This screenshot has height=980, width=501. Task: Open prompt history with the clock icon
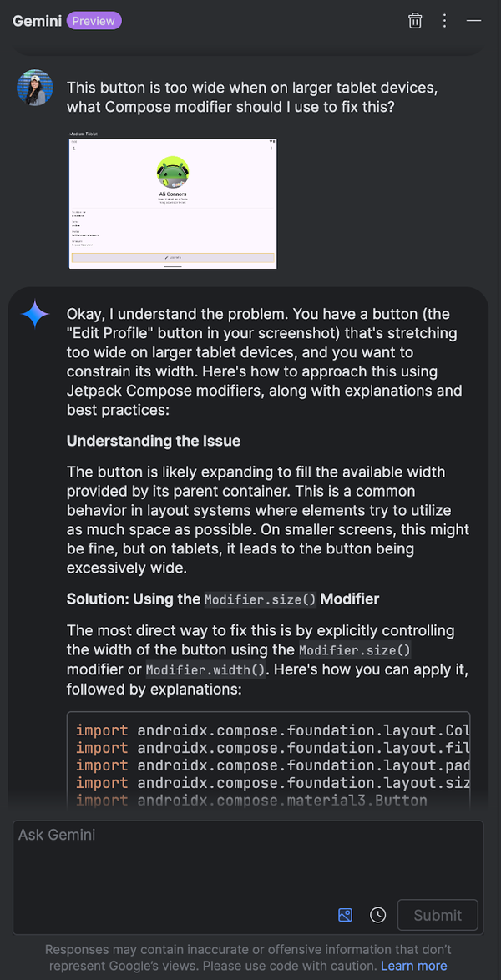377,915
